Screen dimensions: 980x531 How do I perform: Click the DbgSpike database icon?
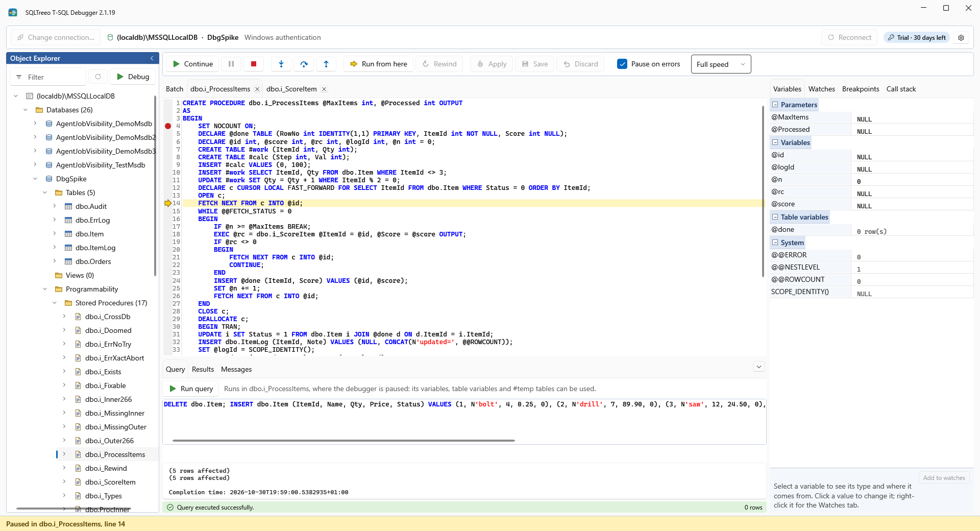pyautogui.click(x=49, y=179)
